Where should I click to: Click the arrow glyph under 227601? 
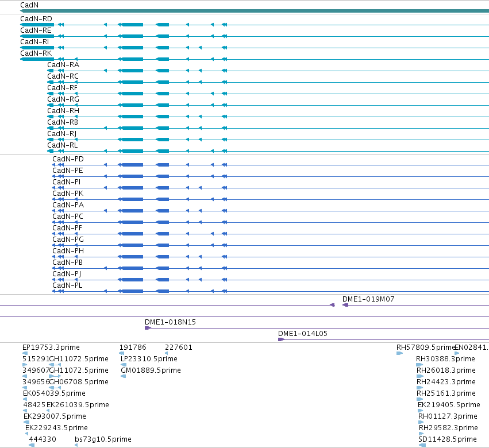pos(166,354)
